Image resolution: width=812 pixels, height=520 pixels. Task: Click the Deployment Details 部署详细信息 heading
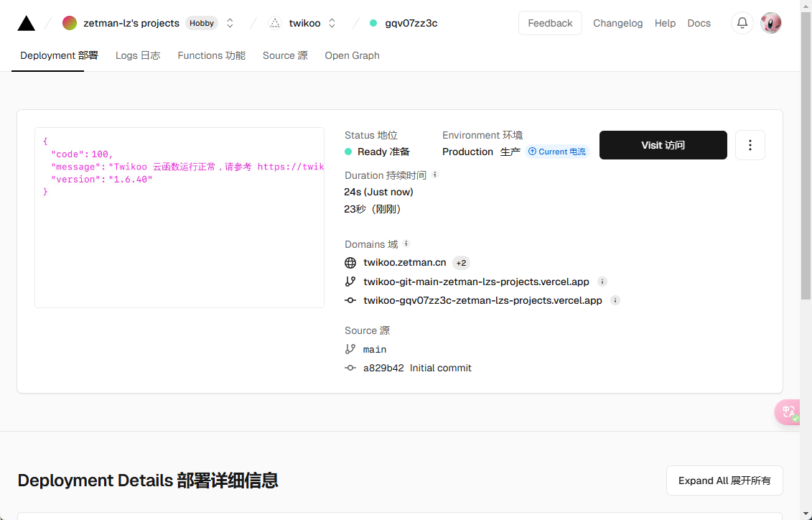click(x=148, y=480)
